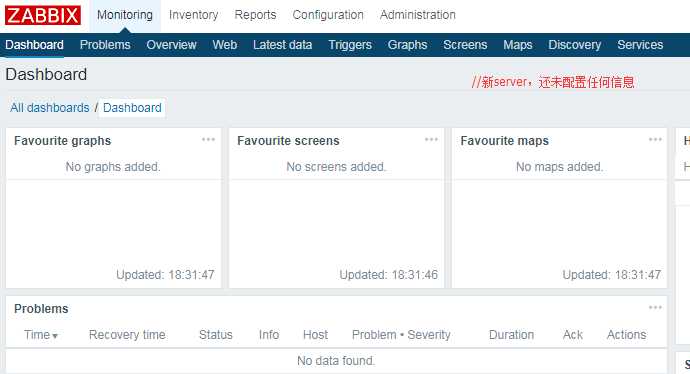Open the Monitoring menu
This screenshot has height=374, width=690.
click(x=125, y=15)
